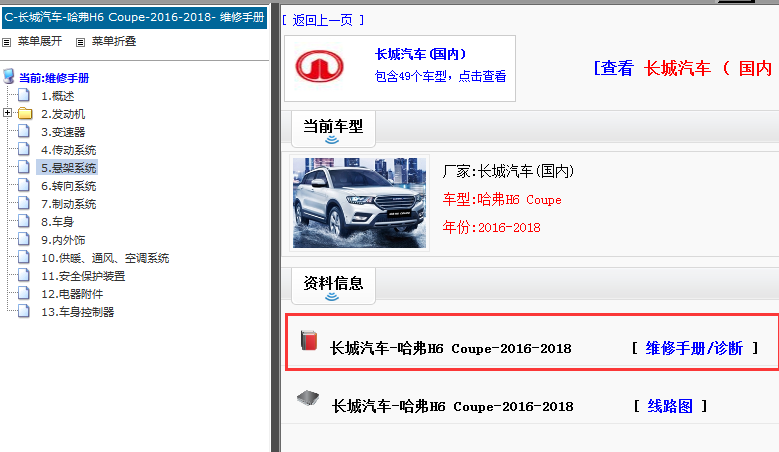Open 4.传动系统 chapter
Viewport: 779px width, 452px height.
point(69,150)
